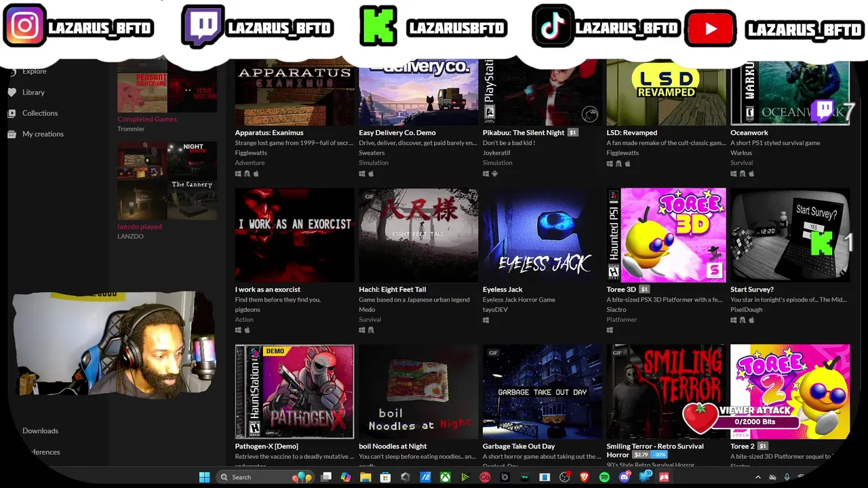Click the Sweaters author link
This screenshot has width=868, height=488.
pyautogui.click(x=372, y=153)
